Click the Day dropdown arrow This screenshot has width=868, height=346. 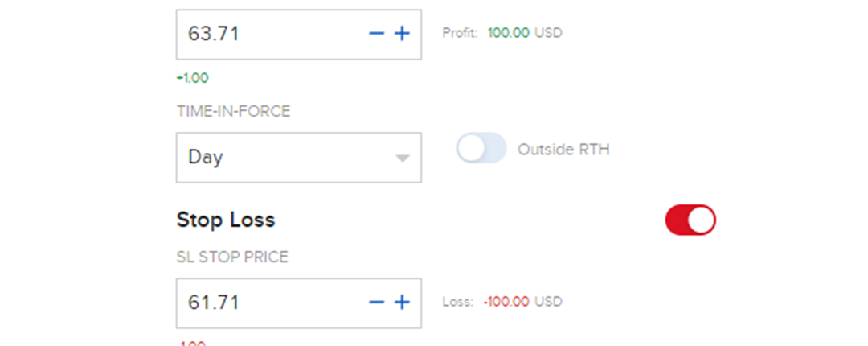tap(403, 158)
